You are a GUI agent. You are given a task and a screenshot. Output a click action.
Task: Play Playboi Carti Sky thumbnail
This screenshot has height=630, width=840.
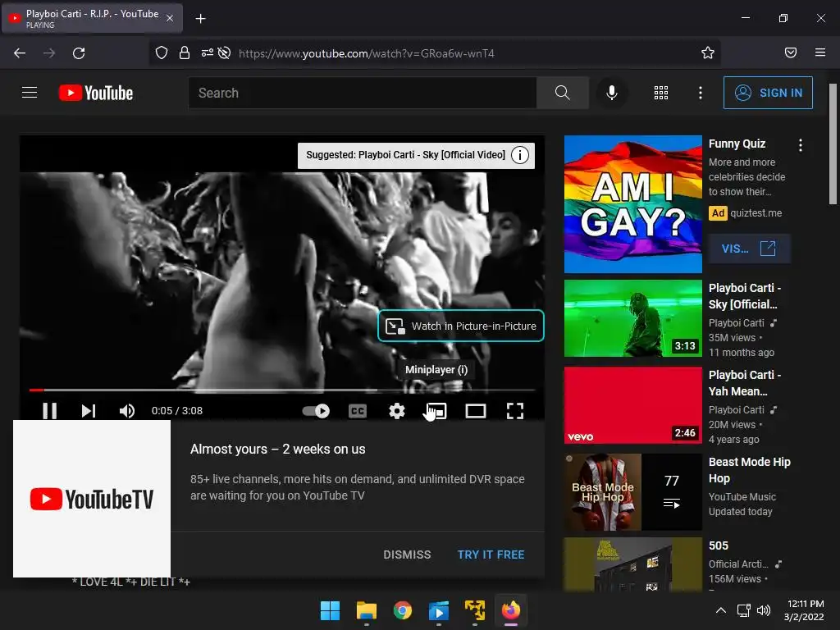coord(632,318)
